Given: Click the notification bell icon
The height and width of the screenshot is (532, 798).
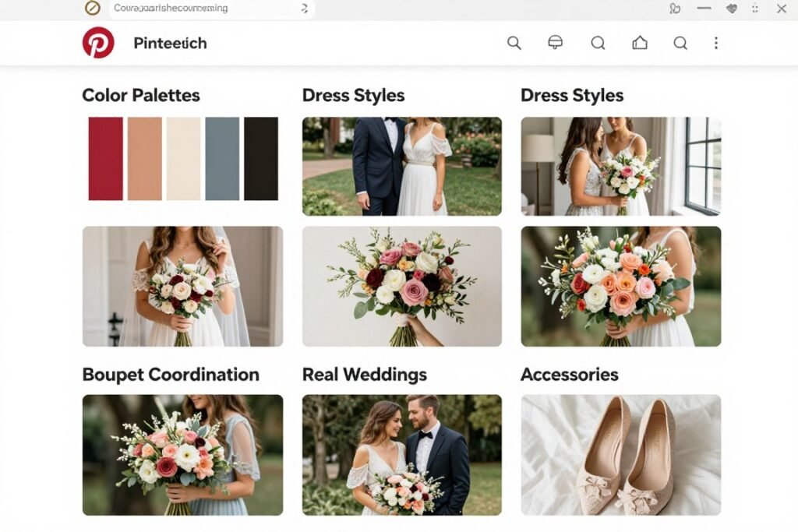Looking at the screenshot, I should click(554, 43).
